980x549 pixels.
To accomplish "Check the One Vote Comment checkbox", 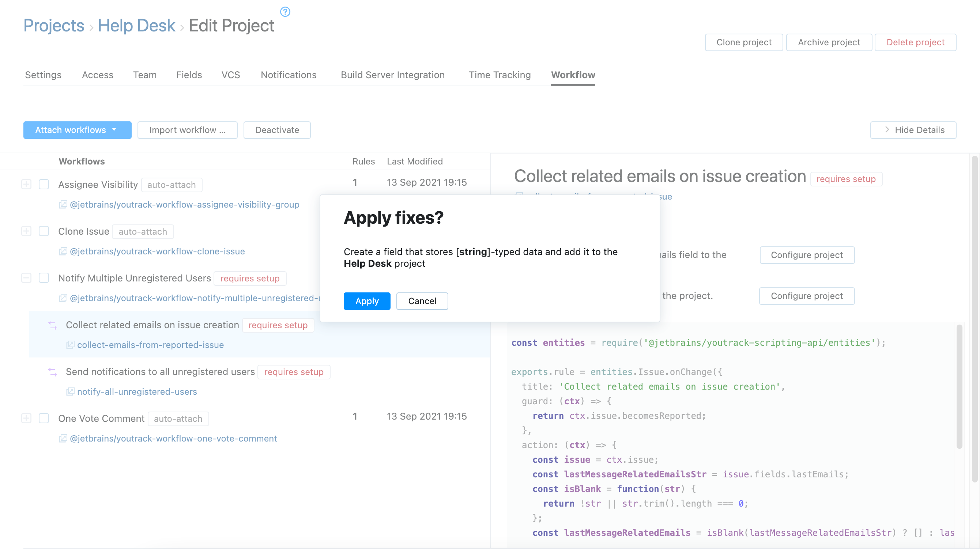I will (44, 418).
